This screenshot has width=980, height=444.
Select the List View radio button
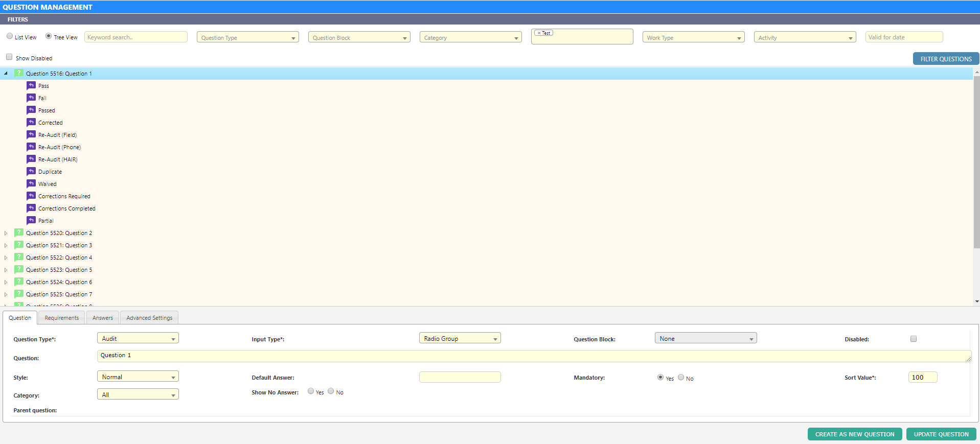click(10, 36)
